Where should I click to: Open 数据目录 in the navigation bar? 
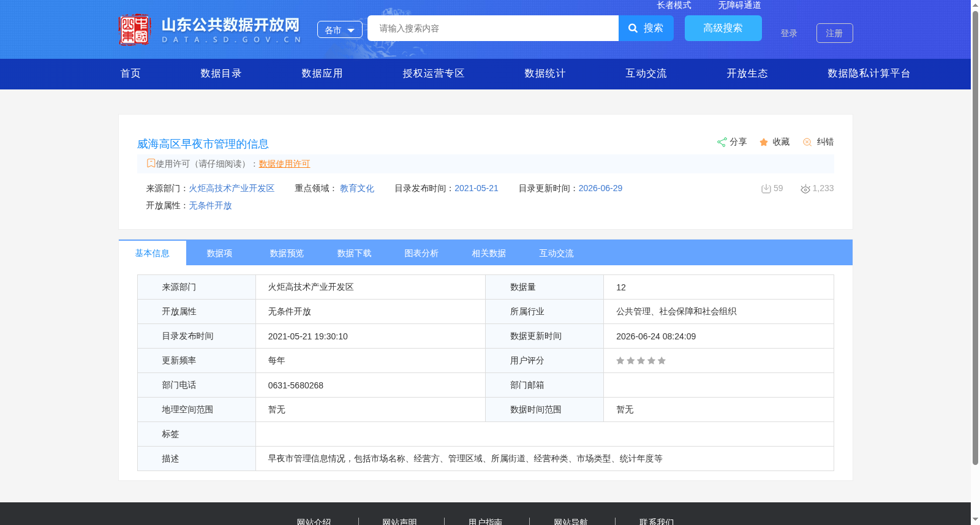coord(221,74)
